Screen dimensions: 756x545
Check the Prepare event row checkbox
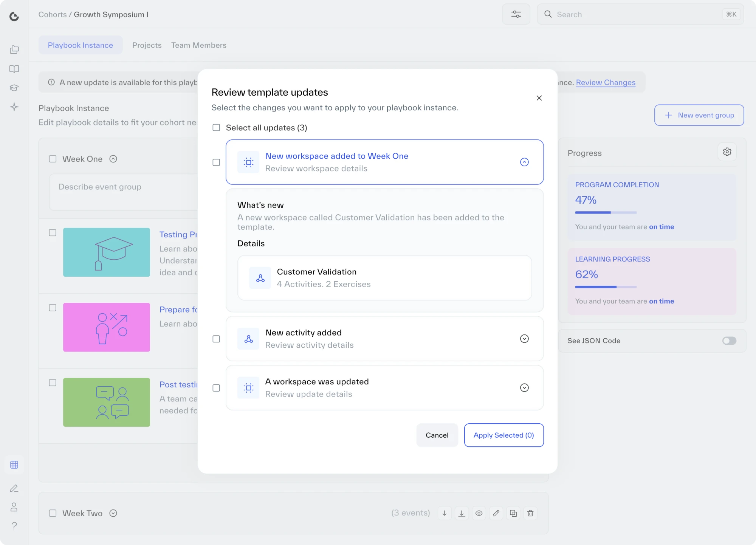(x=53, y=308)
